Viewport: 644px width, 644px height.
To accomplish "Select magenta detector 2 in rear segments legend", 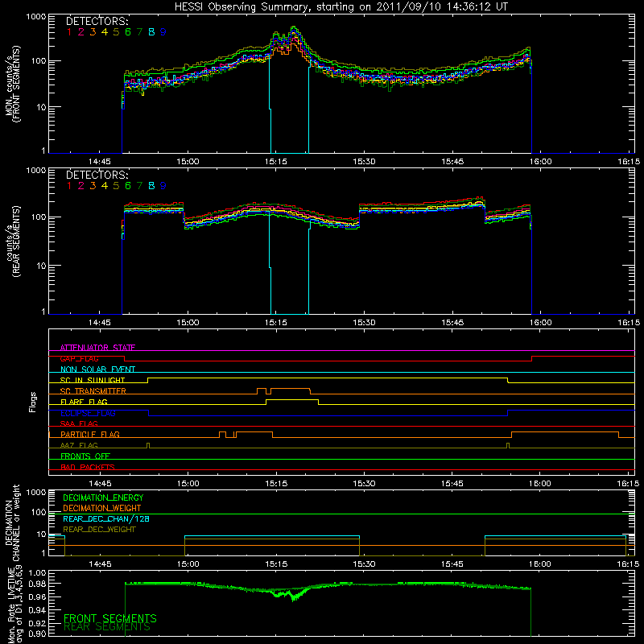I will (81, 186).
